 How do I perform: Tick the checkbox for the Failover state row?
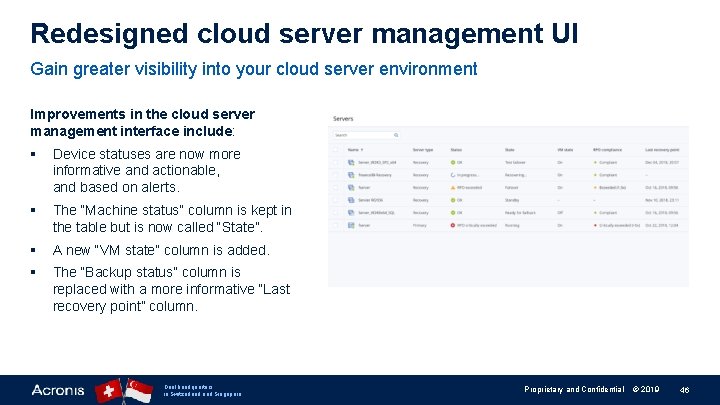(x=335, y=187)
